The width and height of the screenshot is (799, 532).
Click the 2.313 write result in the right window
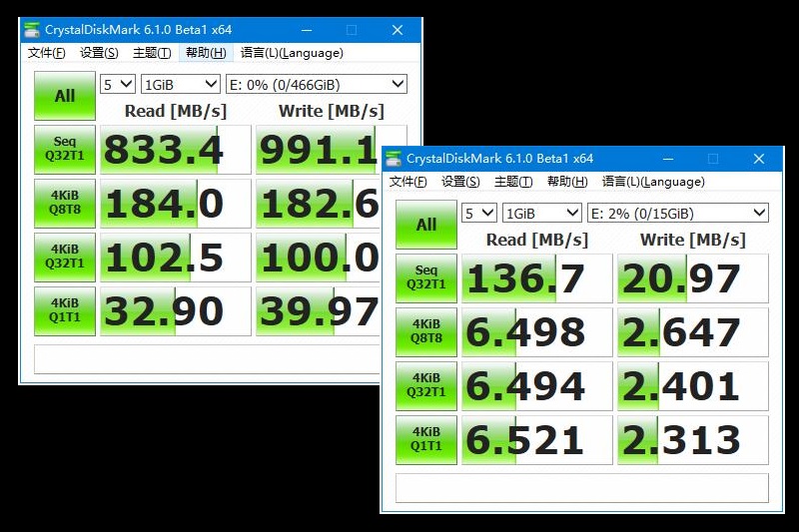[x=693, y=440]
